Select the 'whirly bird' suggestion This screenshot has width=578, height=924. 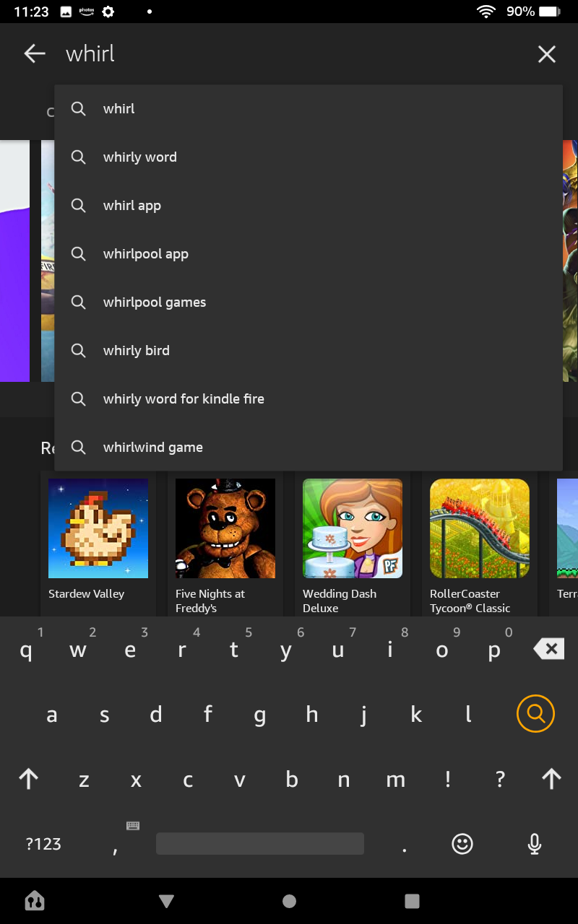click(x=309, y=351)
